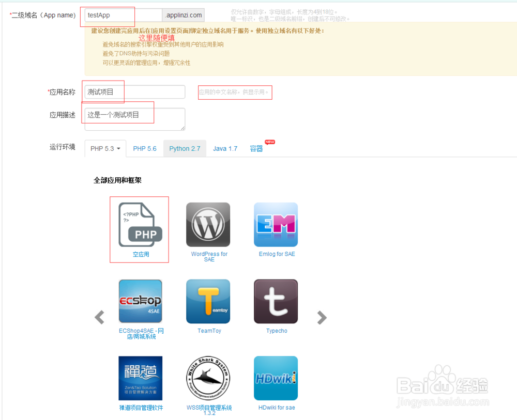517x420 pixels.
Task: Choose the WordPress for SAE icon
Action: click(208, 225)
